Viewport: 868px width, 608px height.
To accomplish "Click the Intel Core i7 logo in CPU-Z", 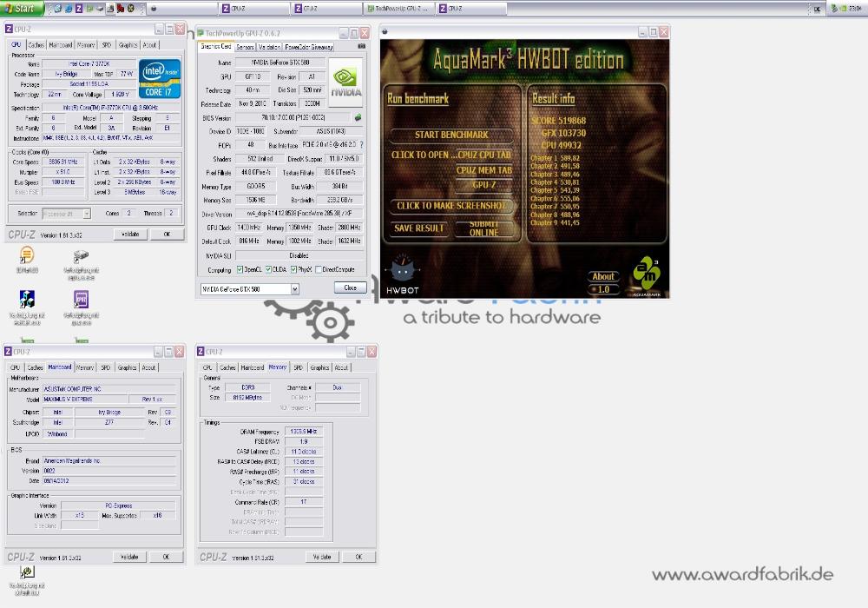I will [x=160, y=79].
